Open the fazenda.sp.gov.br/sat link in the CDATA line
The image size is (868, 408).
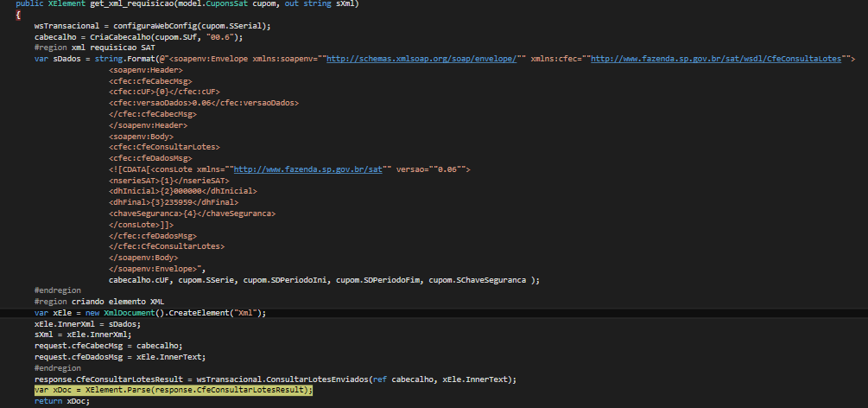pos(307,169)
